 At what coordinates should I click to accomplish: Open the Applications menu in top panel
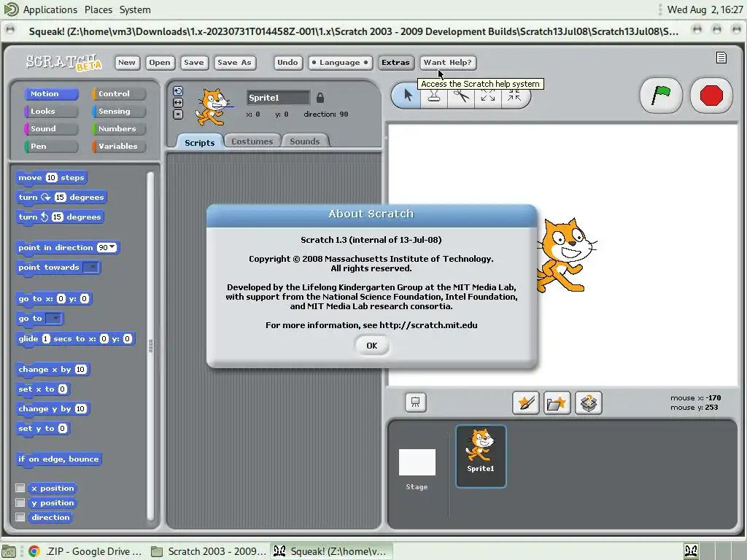pos(50,9)
